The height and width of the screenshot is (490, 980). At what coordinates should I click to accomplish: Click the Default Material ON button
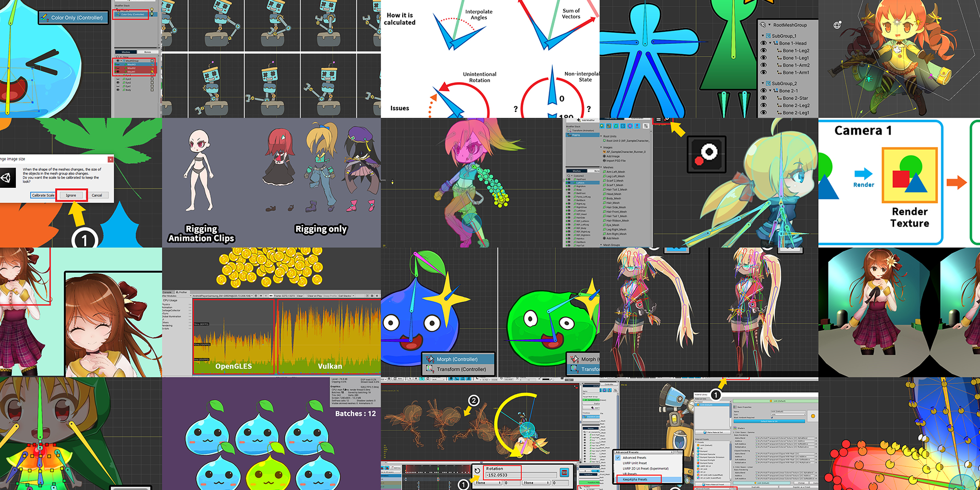tap(769, 422)
